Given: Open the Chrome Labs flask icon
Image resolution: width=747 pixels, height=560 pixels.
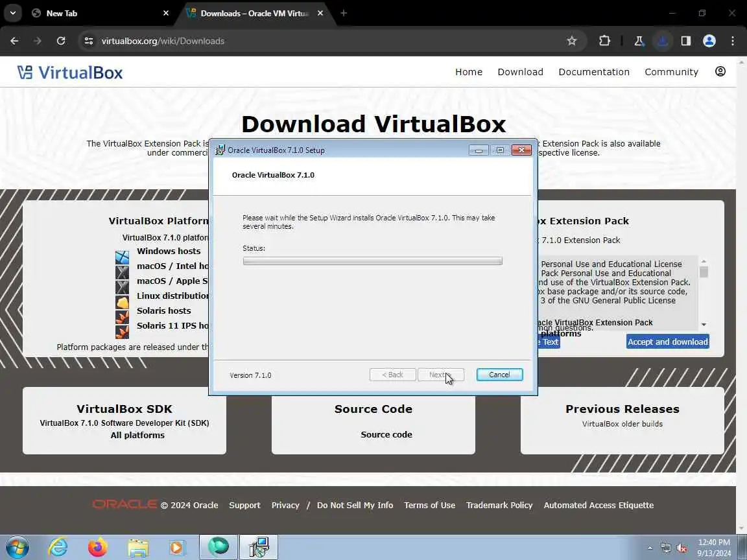Looking at the screenshot, I should coord(639,41).
